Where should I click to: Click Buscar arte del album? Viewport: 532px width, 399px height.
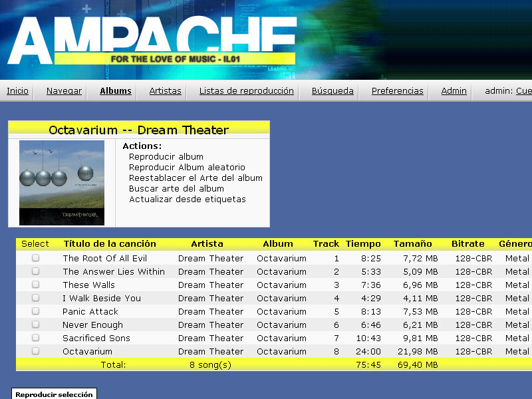pos(176,189)
